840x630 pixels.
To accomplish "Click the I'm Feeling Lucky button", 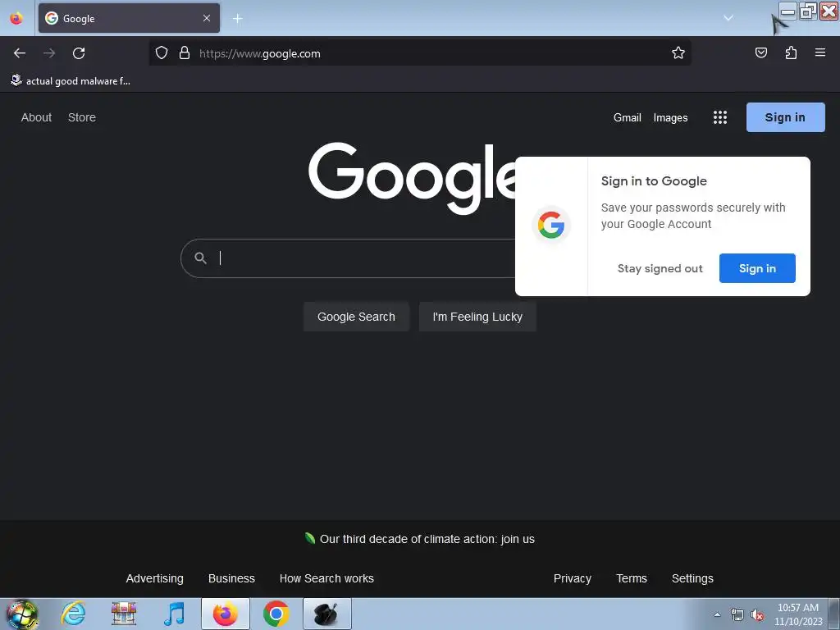I will [477, 317].
